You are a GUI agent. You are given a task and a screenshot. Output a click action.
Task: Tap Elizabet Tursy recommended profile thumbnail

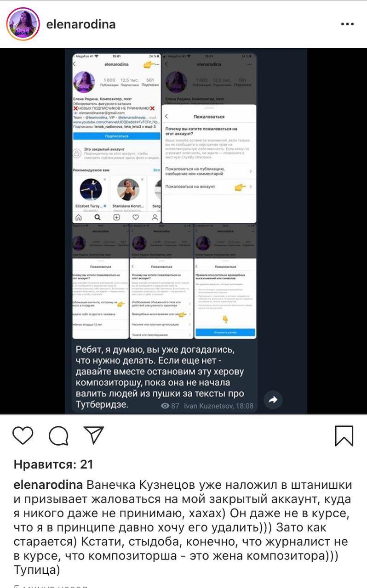tap(91, 189)
